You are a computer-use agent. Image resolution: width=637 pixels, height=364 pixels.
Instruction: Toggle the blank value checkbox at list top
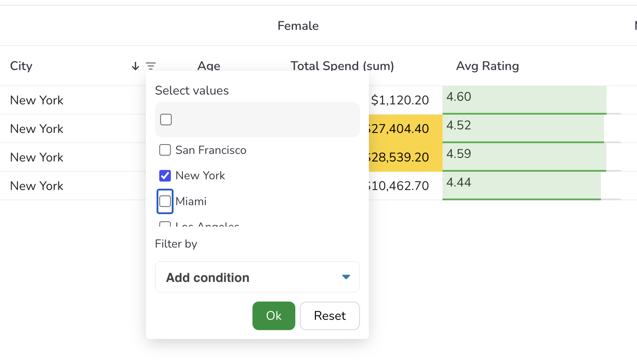[x=166, y=120]
